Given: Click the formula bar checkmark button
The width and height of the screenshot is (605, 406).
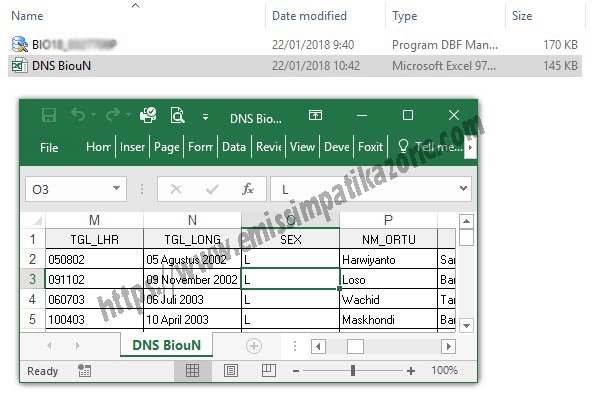Looking at the screenshot, I should coord(212,189).
